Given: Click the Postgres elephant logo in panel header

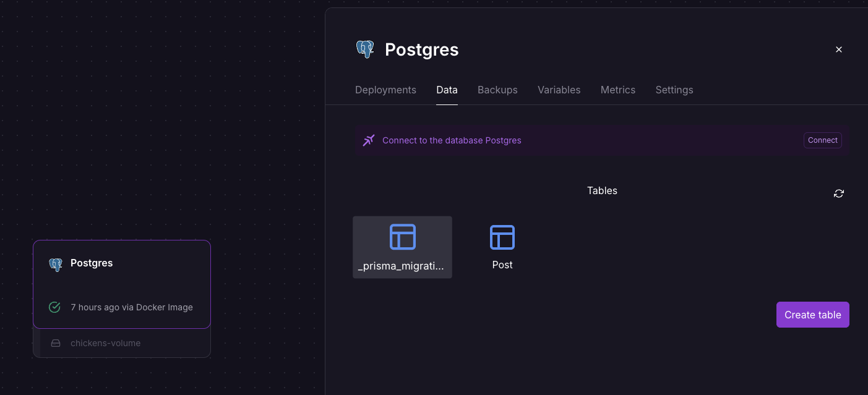Looking at the screenshot, I should [x=365, y=49].
